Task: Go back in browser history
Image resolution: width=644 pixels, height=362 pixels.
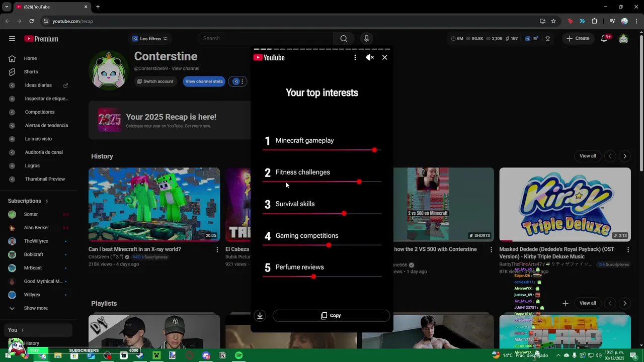Action: point(8,21)
